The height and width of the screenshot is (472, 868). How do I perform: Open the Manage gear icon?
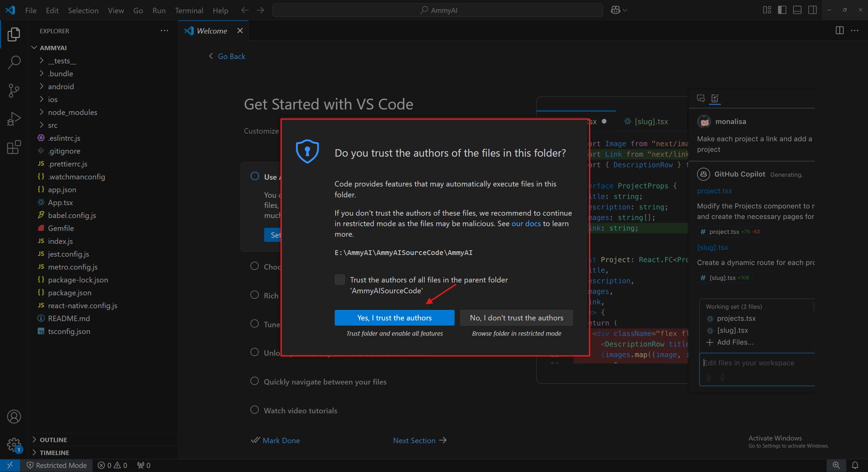click(14, 445)
